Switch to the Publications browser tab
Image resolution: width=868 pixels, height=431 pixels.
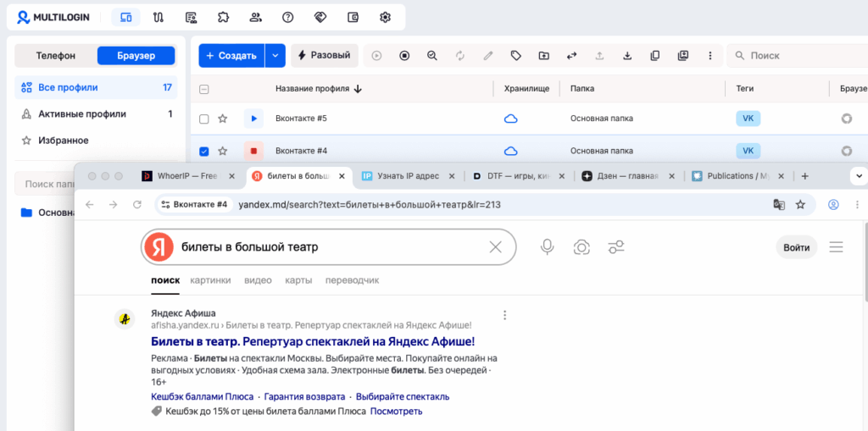pyautogui.click(x=739, y=176)
